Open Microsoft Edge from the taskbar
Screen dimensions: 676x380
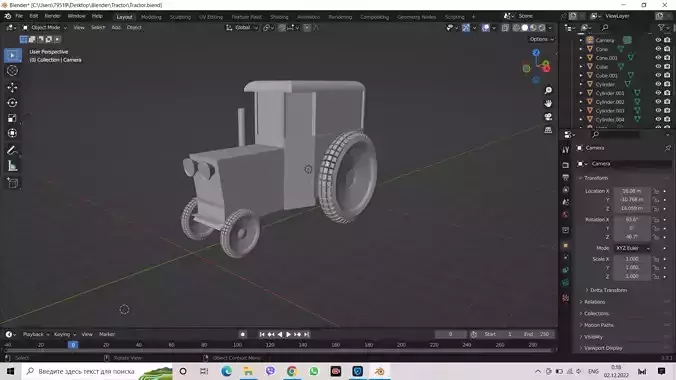point(226,371)
